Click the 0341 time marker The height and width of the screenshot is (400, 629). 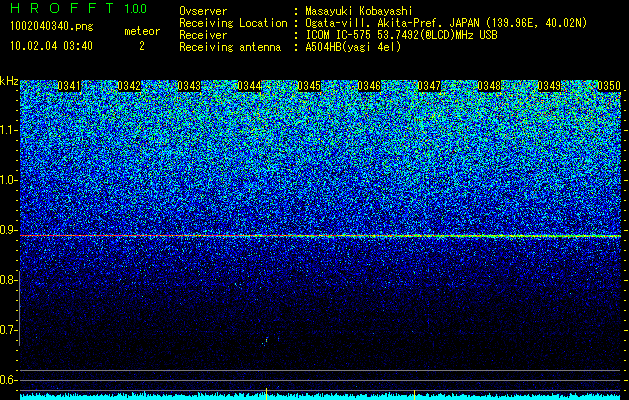[x=69, y=86]
